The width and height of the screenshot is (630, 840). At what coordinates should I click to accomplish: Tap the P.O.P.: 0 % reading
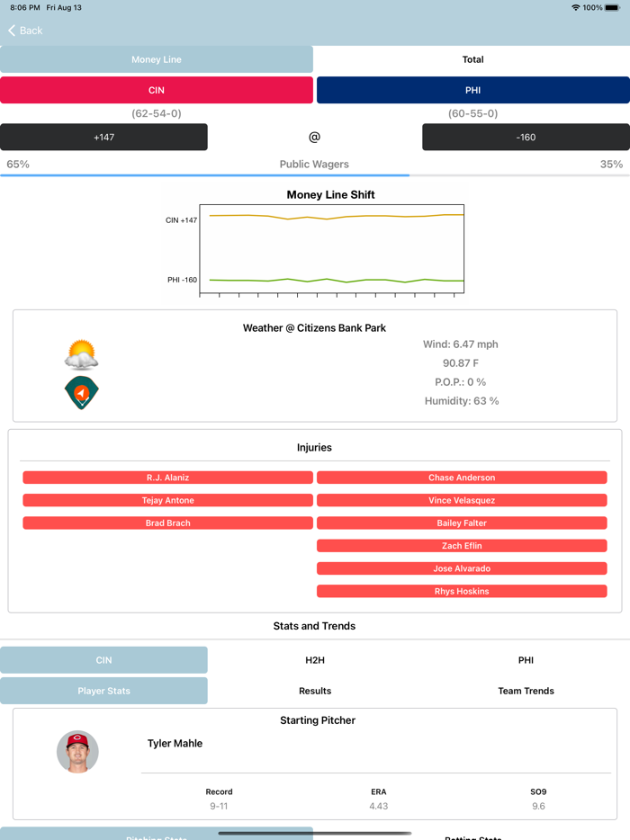point(461,382)
